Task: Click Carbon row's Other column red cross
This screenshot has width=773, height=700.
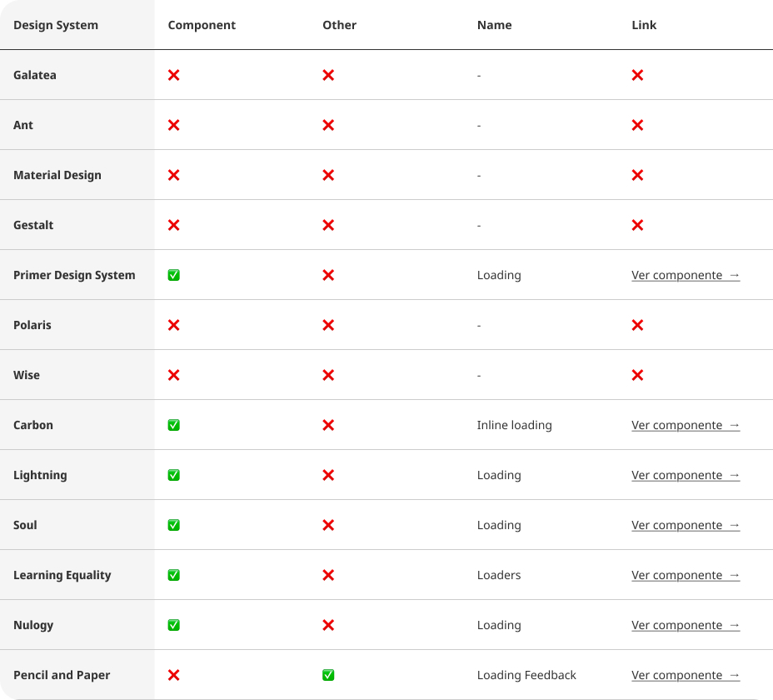Action: tap(328, 425)
